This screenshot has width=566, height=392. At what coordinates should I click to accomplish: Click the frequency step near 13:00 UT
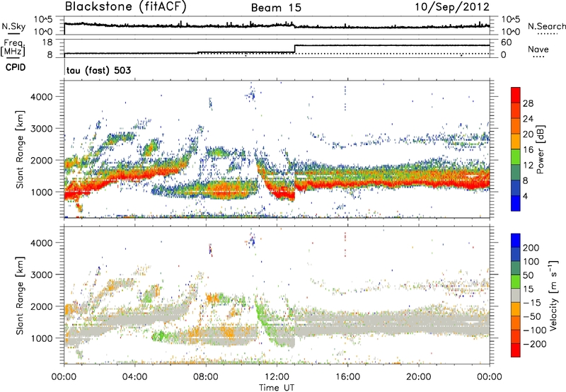pyautogui.click(x=294, y=49)
